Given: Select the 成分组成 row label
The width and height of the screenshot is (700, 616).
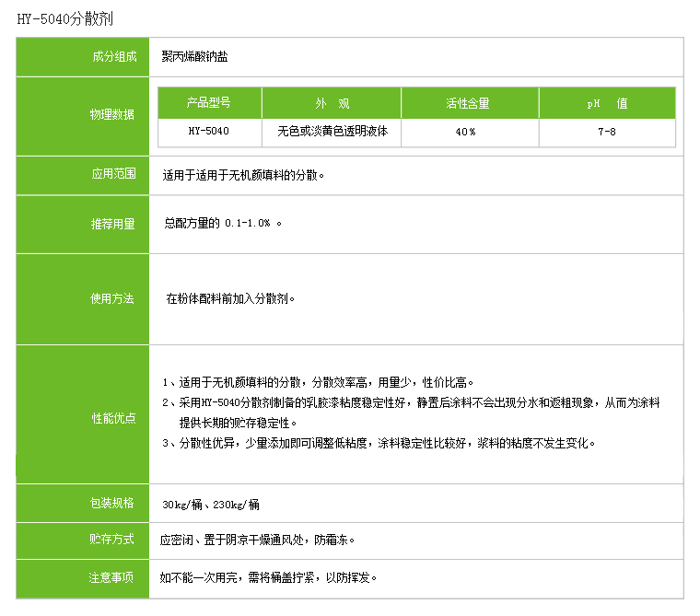Looking at the screenshot, I should coord(112,57).
